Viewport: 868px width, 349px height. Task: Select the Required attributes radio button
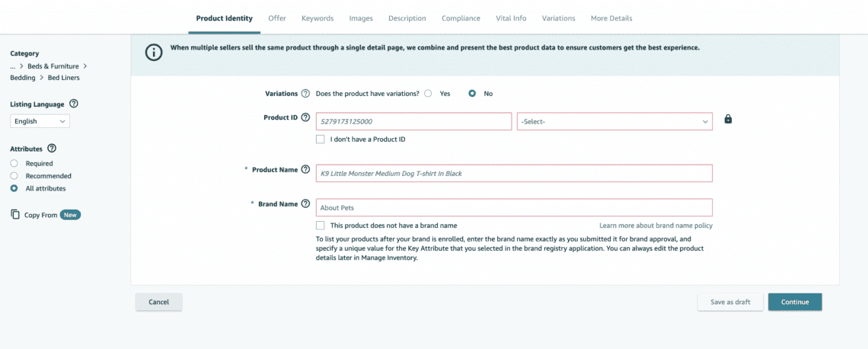[x=14, y=163]
